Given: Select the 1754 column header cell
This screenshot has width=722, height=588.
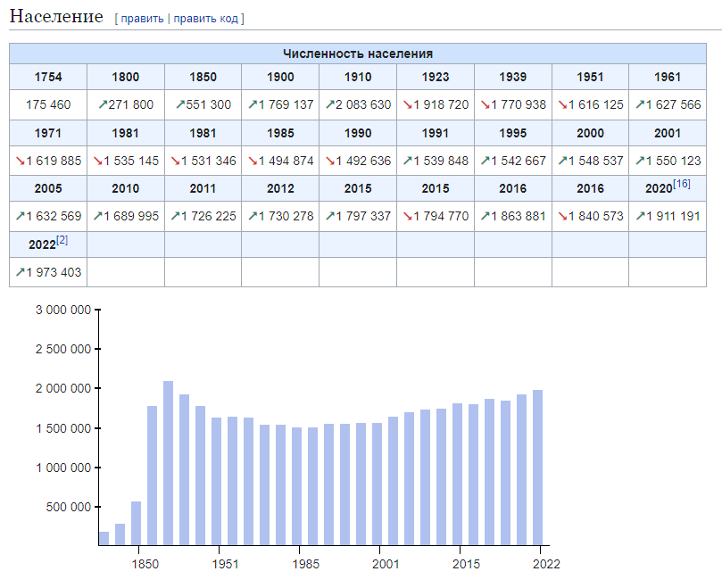Looking at the screenshot, I should 48,78.
